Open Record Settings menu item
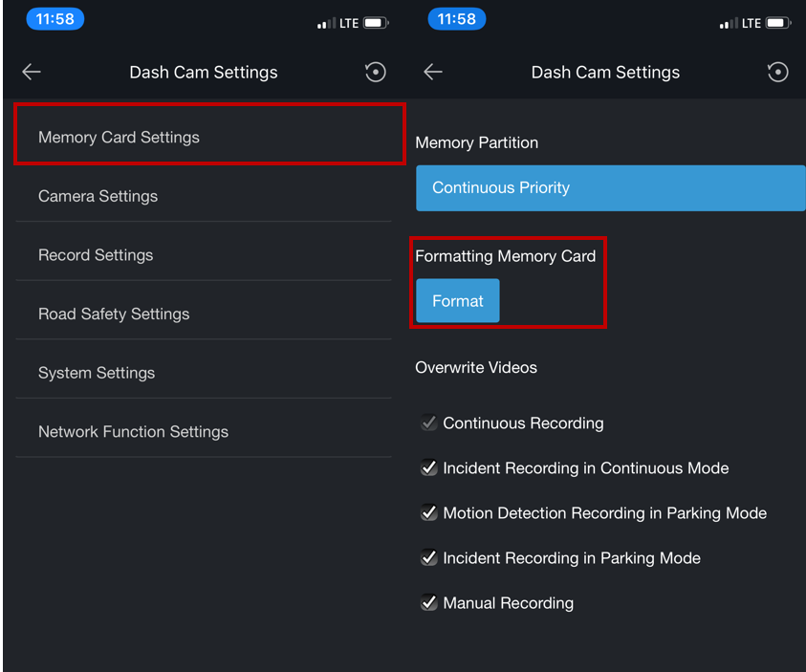Viewport: 806px width, 672px height. coord(204,255)
